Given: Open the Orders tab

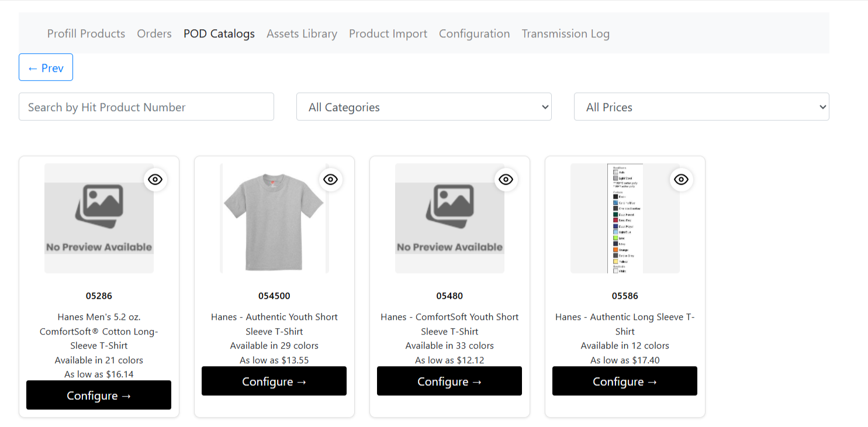Looking at the screenshot, I should tap(154, 34).
